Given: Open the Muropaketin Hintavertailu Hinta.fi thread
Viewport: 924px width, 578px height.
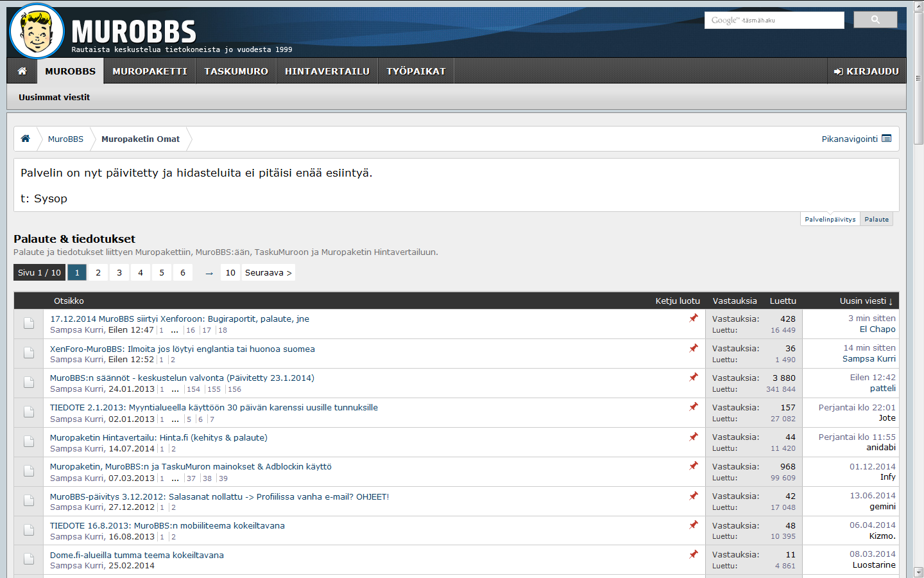Looking at the screenshot, I should pos(158,437).
